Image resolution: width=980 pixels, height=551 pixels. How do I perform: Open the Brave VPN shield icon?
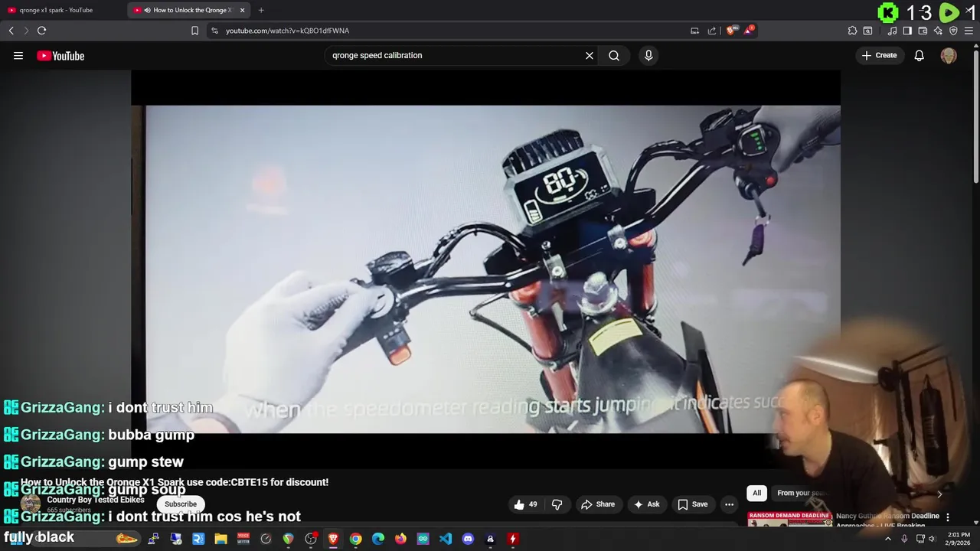pyautogui.click(x=953, y=31)
